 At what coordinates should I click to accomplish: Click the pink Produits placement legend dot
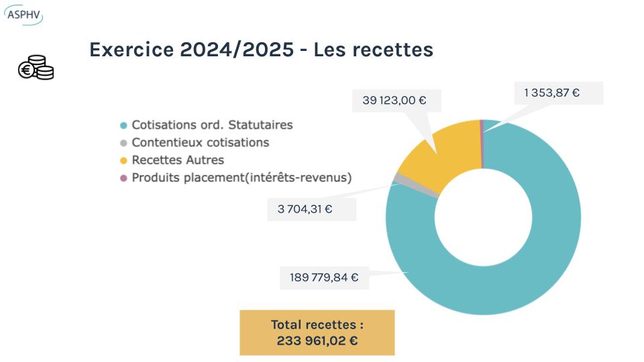pyautogui.click(x=123, y=178)
